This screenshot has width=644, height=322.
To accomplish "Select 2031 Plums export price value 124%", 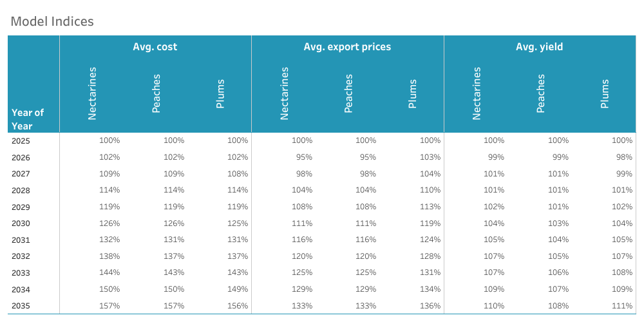I will 430,240.
